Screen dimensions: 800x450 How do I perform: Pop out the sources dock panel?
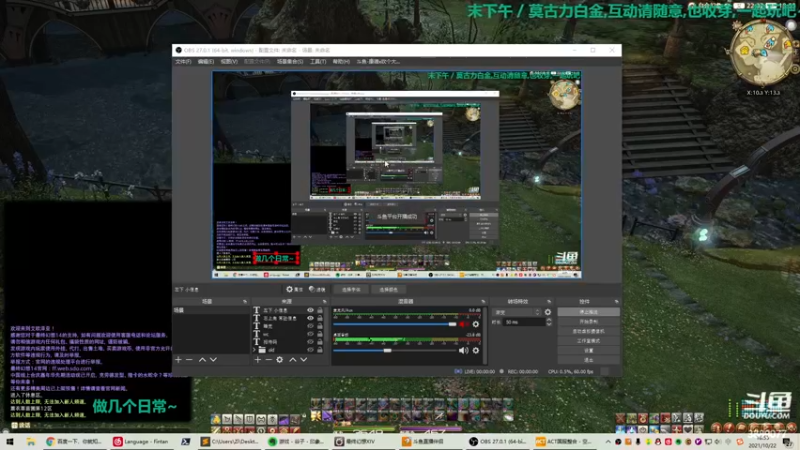(x=324, y=302)
